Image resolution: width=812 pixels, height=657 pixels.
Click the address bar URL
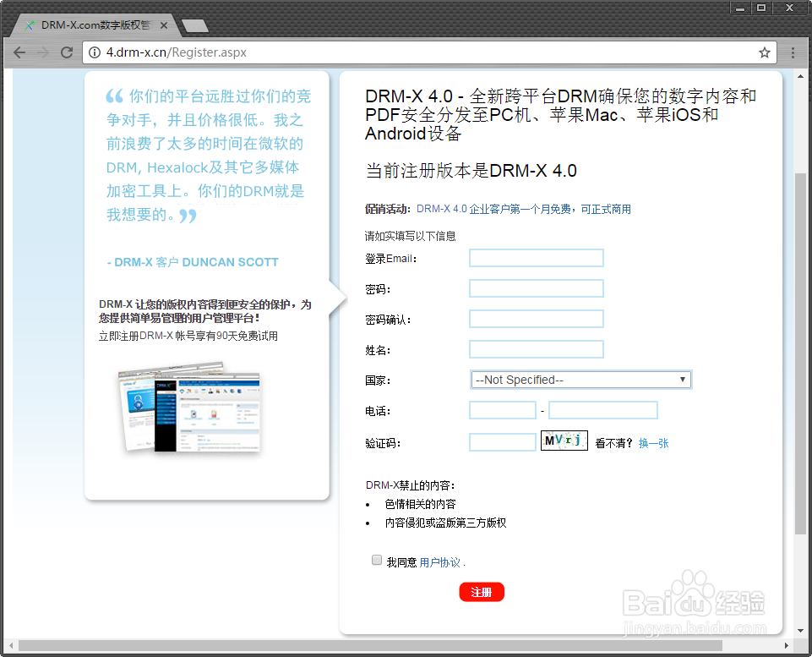click(176, 52)
